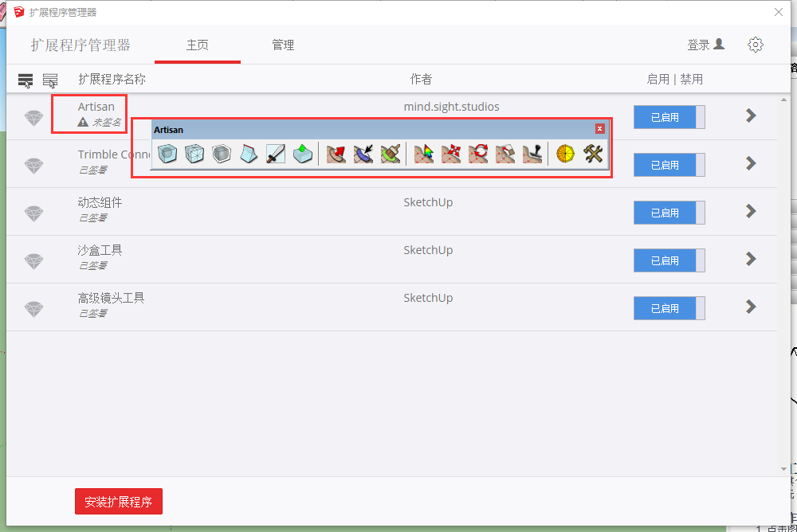Click Artisan Smooth Selection gray cube icon

[222, 154]
